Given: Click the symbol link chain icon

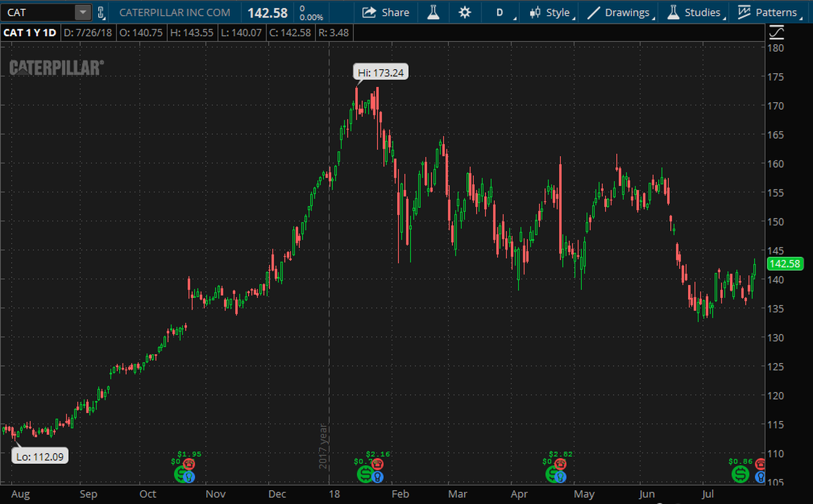Looking at the screenshot, I should pos(100,12).
